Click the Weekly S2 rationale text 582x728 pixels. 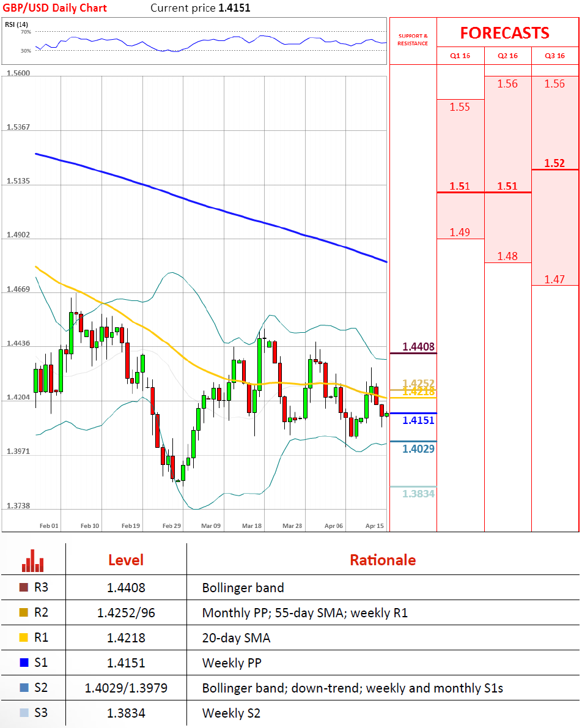coord(231,713)
